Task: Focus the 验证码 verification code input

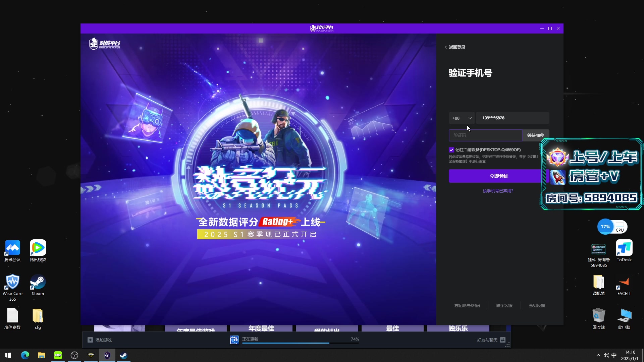Action: [485, 135]
